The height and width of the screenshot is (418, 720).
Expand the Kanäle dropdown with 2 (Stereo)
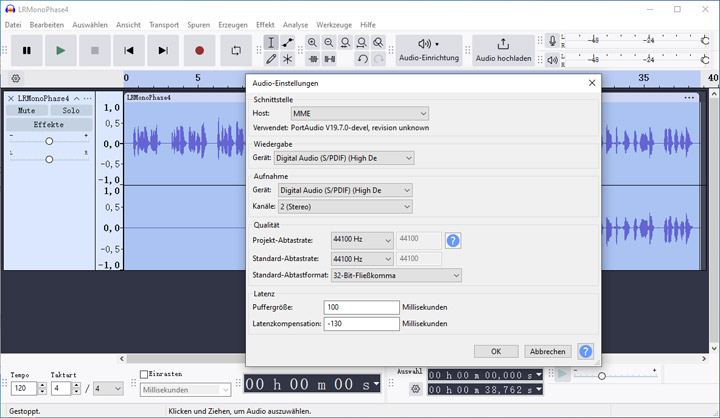344,206
